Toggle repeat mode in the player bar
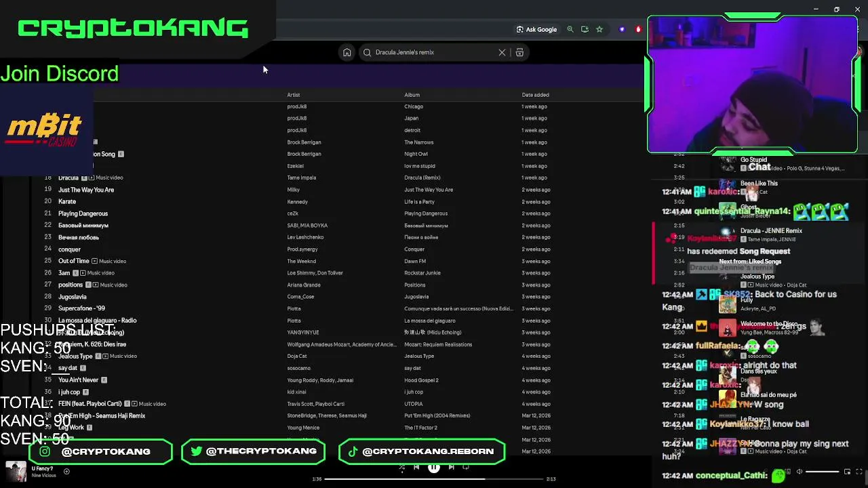This screenshot has width=868, height=488. pos(466,467)
